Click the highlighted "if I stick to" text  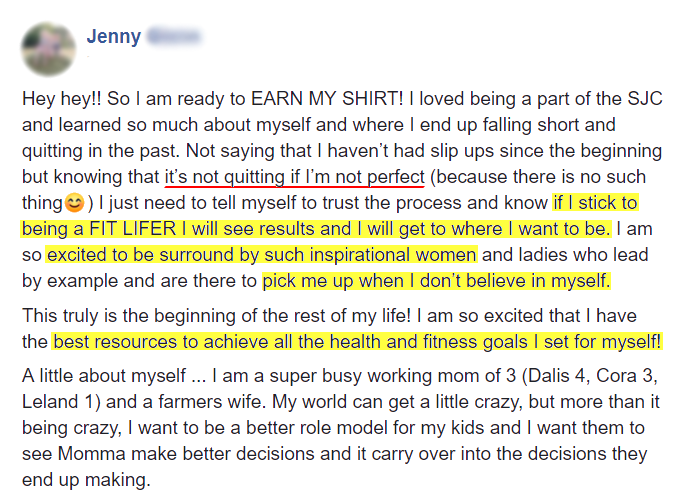595,203
